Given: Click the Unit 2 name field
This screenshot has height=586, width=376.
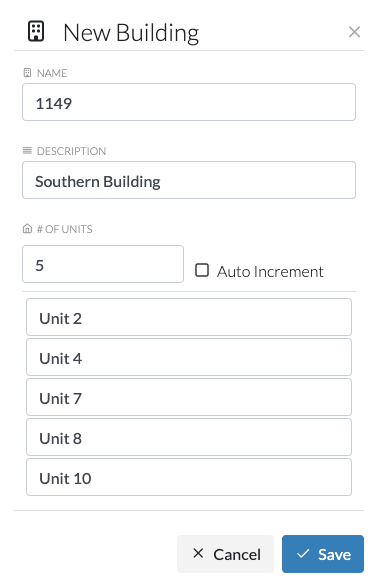Looking at the screenshot, I should [189, 317].
